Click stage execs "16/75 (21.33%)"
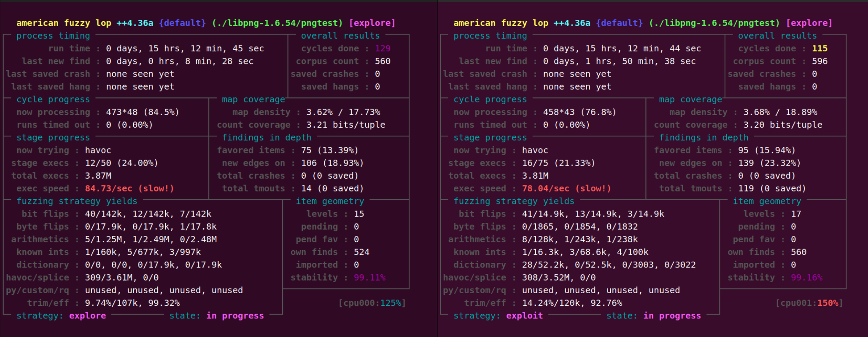868x337 pixels. (558, 163)
